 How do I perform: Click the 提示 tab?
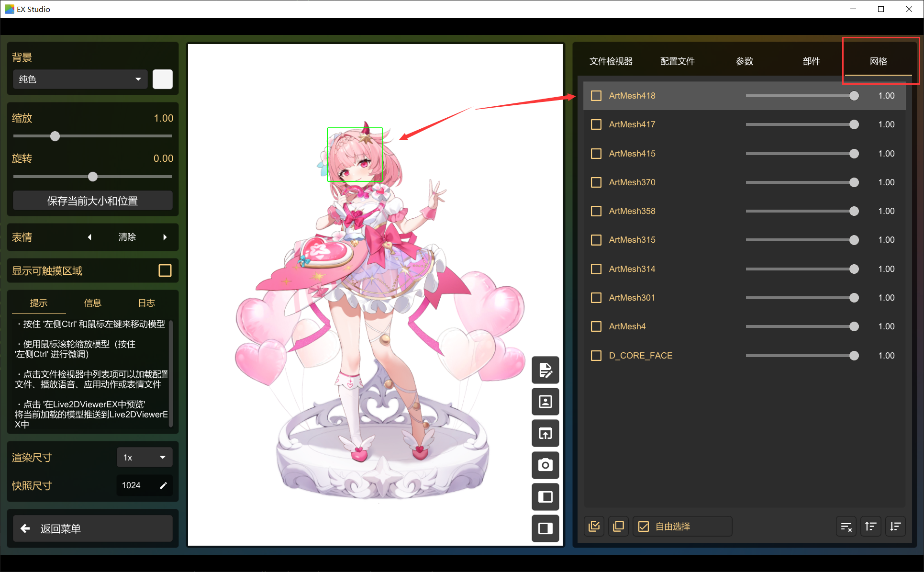[x=39, y=303]
